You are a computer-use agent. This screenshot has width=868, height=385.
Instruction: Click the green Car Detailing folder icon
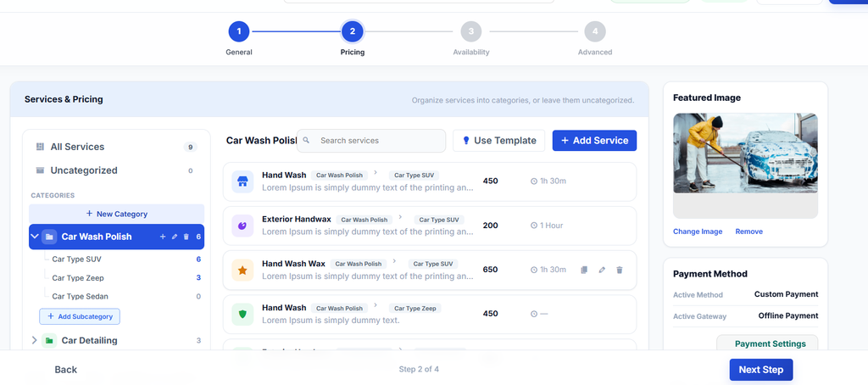(49, 340)
